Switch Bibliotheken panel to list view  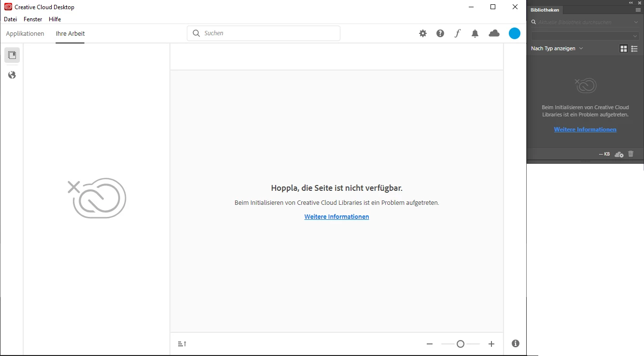click(634, 49)
